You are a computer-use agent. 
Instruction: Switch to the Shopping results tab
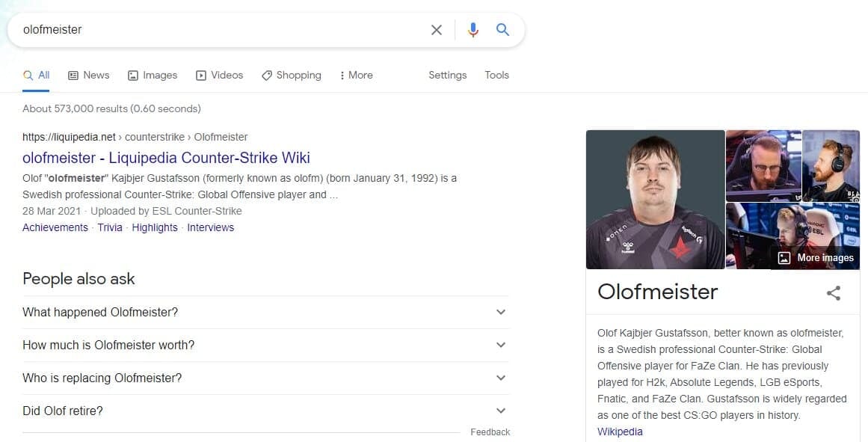[x=292, y=75]
